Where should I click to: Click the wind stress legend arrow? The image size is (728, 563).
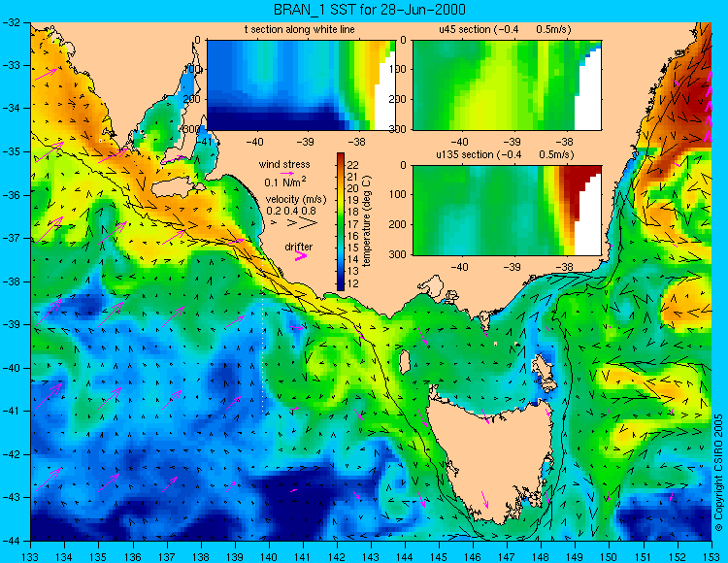pos(287,173)
